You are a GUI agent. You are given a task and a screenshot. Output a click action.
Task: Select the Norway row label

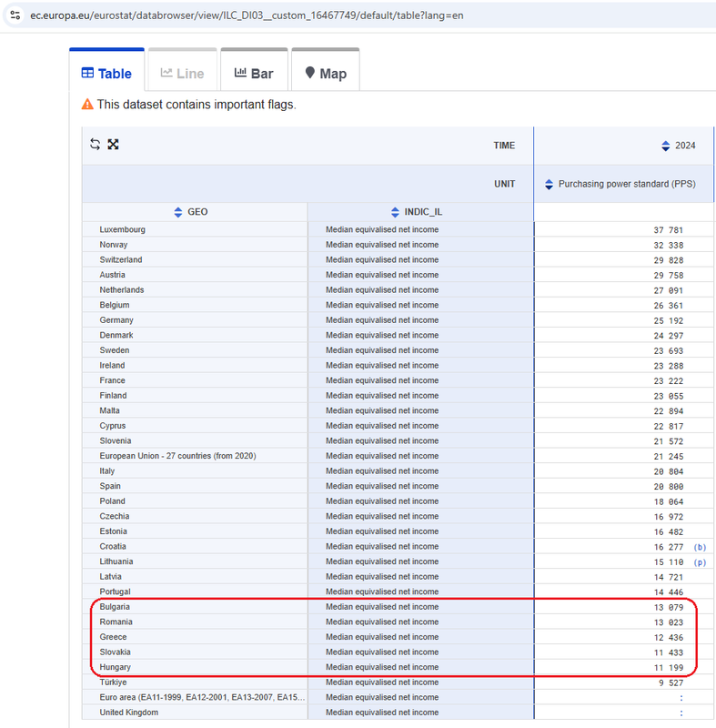113,245
